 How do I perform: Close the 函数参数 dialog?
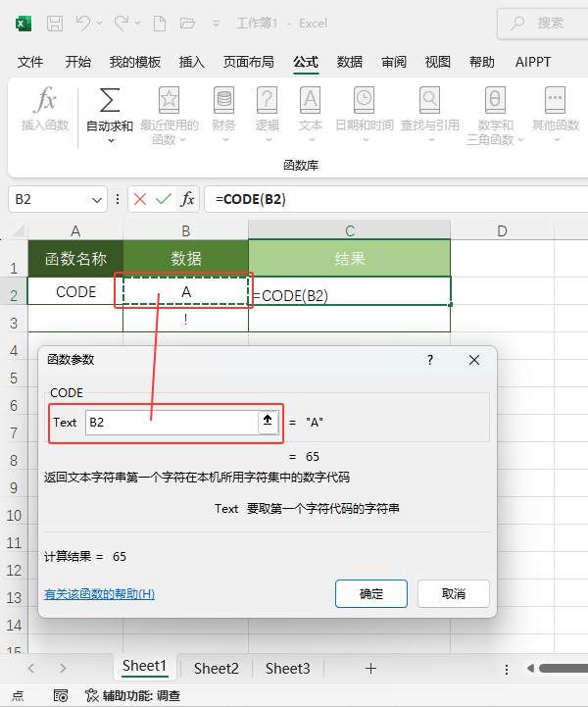[474, 360]
